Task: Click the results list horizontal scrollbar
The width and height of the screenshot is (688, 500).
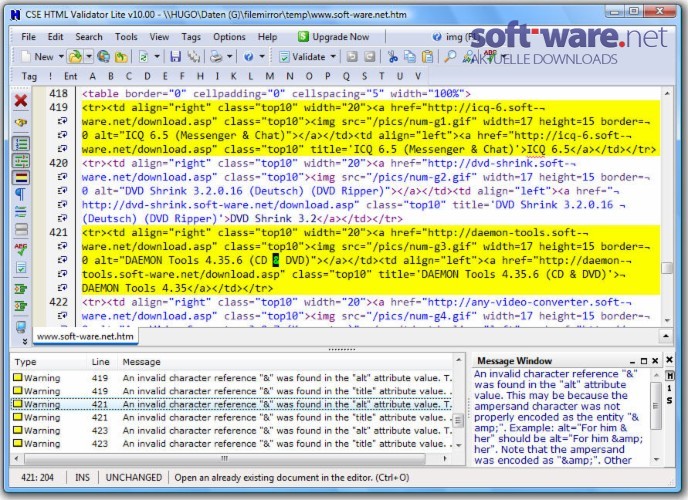Action: 225,458
